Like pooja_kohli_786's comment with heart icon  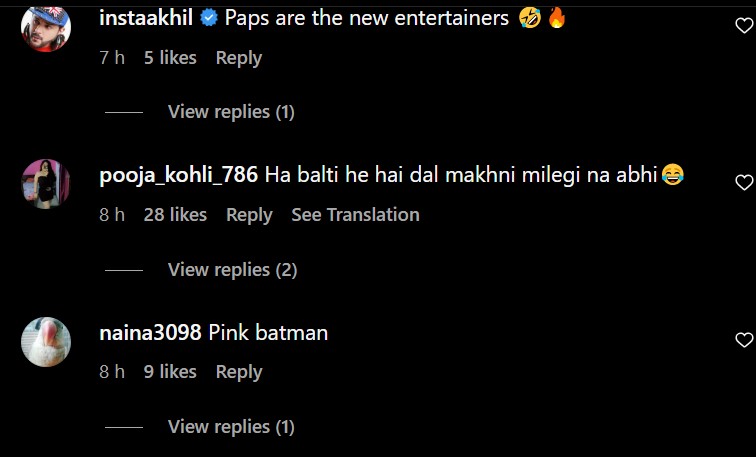point(744,183)
